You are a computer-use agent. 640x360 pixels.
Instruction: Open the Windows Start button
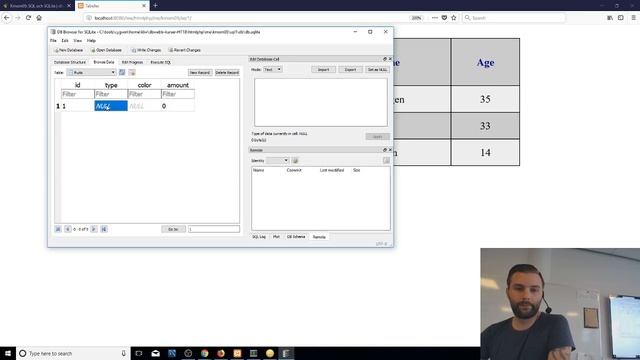(x=7, y=353)
